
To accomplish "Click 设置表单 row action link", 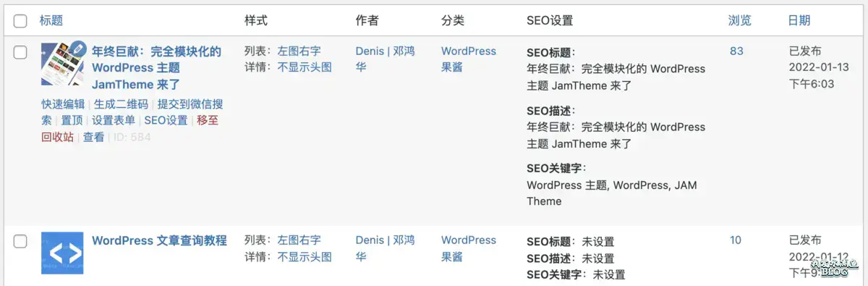I will point(114,120).
